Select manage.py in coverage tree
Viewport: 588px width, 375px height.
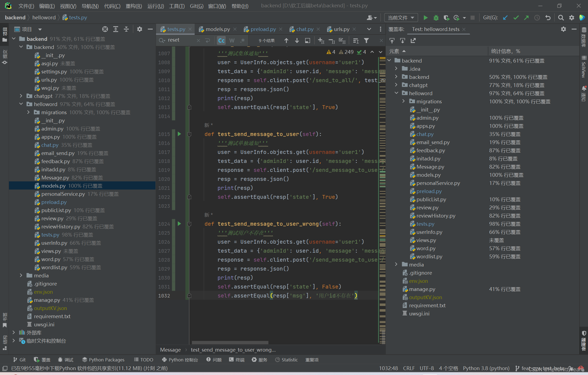[x=422, y=289]
